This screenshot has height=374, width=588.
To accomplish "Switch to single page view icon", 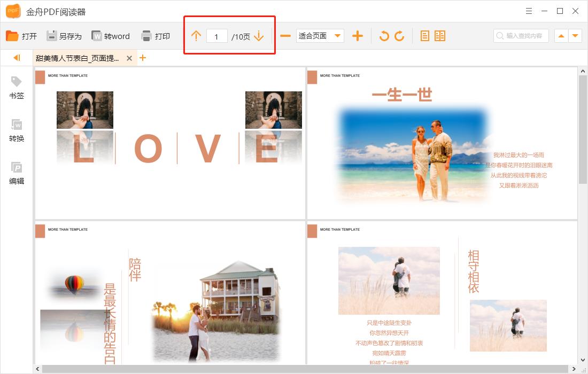I will tap(425, 36).
